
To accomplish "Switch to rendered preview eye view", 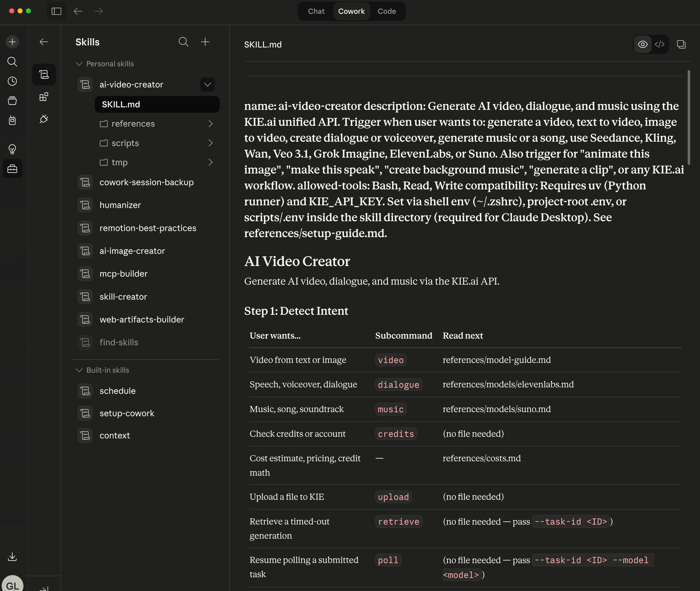I will pyautogui.click(x=642, y=44).
